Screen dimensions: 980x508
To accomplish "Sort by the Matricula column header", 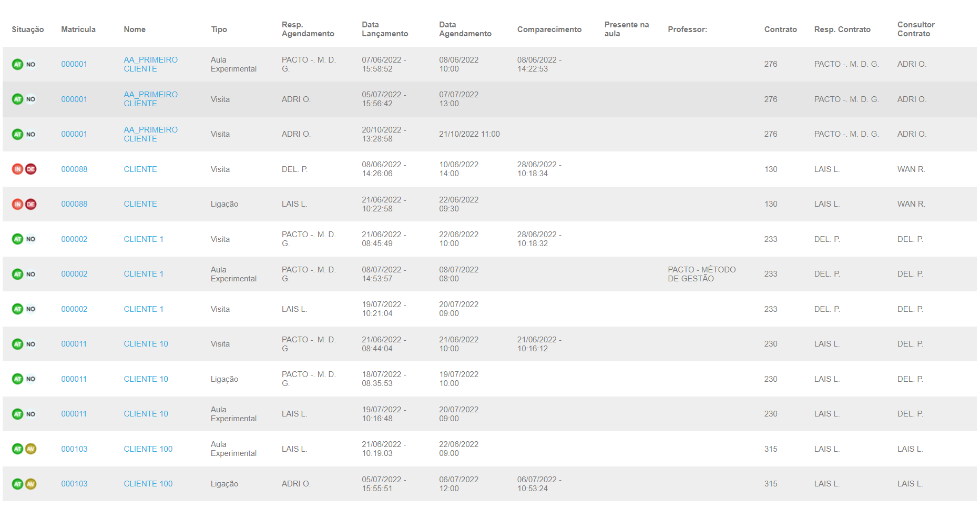I will (78, 29).
